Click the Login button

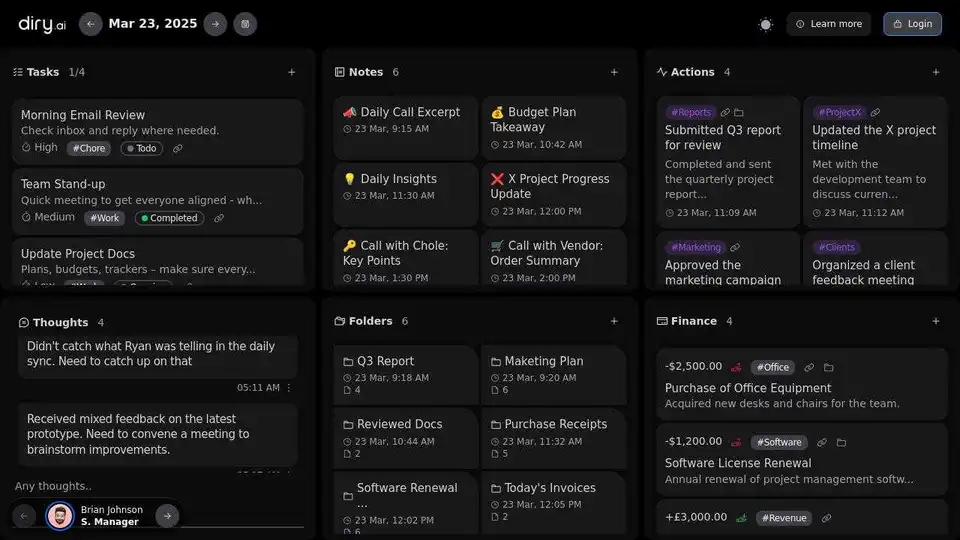pos(912,24)
